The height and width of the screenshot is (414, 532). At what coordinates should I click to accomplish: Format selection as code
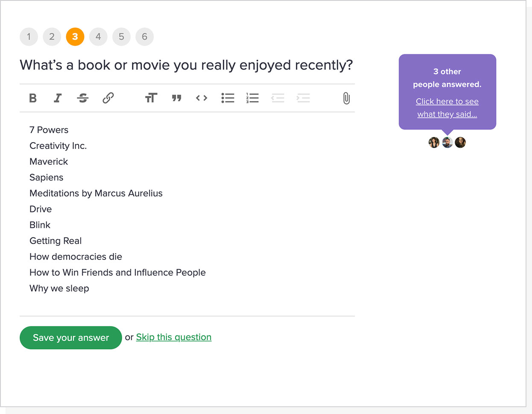(202, 98)
